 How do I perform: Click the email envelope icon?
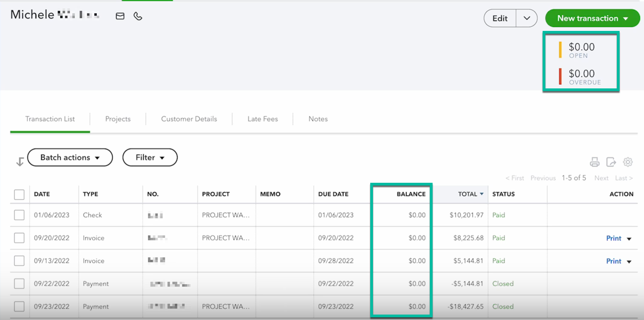(120, 16)
